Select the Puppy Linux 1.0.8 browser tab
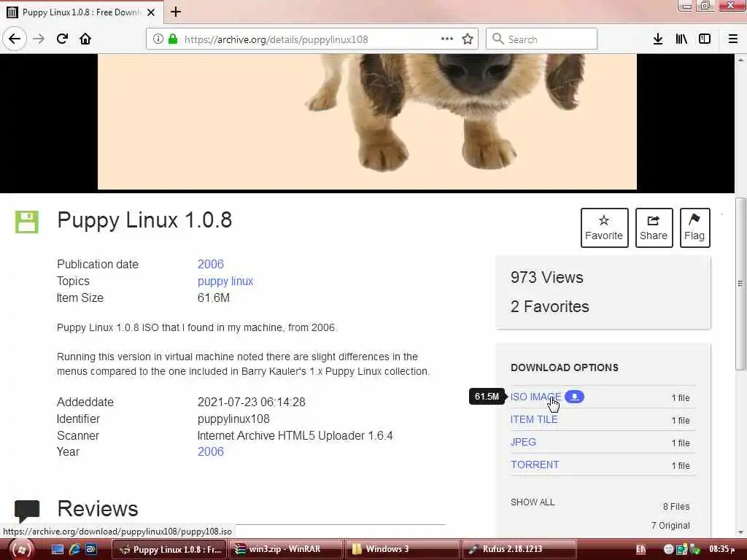This screenshot has height=560, width=747. 82,12
